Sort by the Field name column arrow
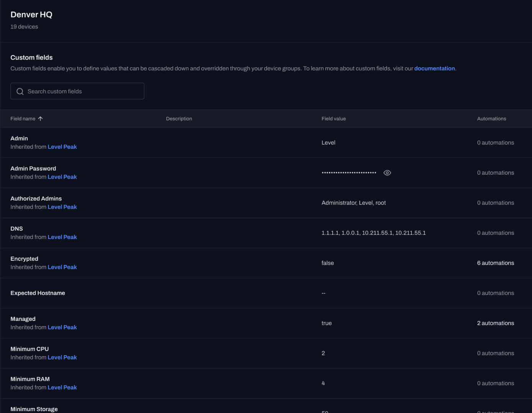532x413 pixels. pos(41,119)
